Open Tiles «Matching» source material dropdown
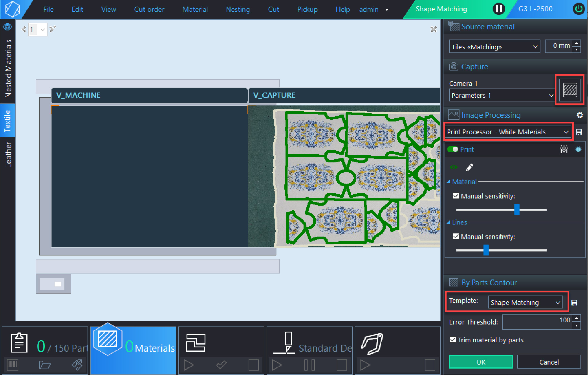 coord(494,47)
